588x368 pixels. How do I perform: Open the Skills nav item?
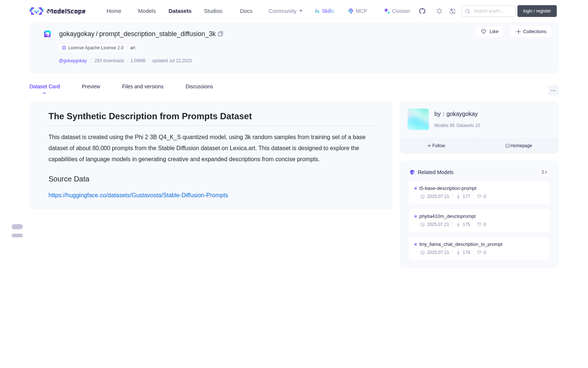[x=324, y=11]
